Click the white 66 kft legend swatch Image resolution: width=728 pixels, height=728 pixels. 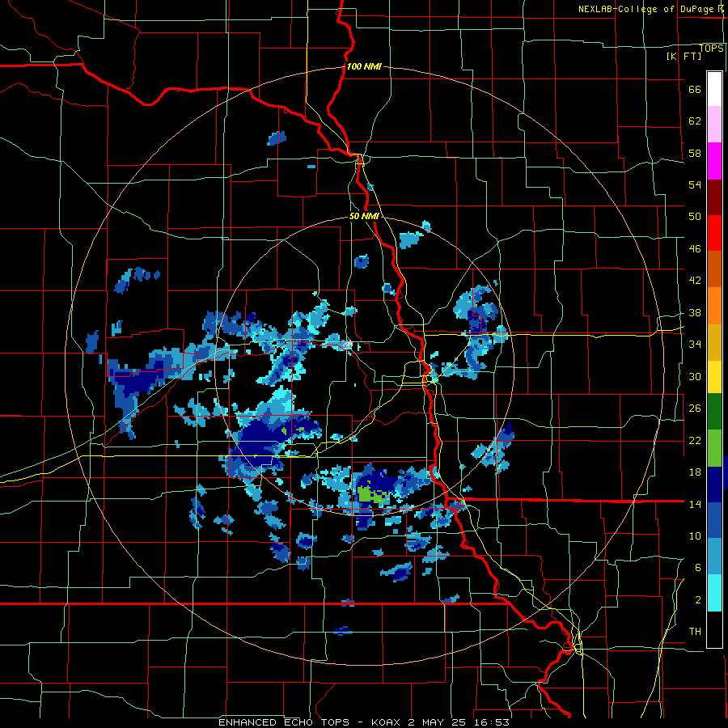[714, 89]
